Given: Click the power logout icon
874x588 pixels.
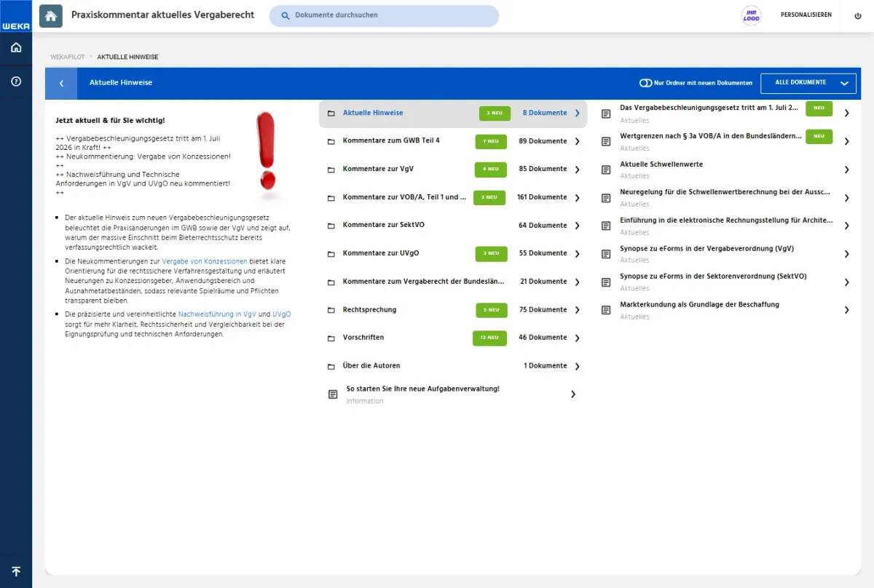Looking at the screenshot, I should (857, 15).
